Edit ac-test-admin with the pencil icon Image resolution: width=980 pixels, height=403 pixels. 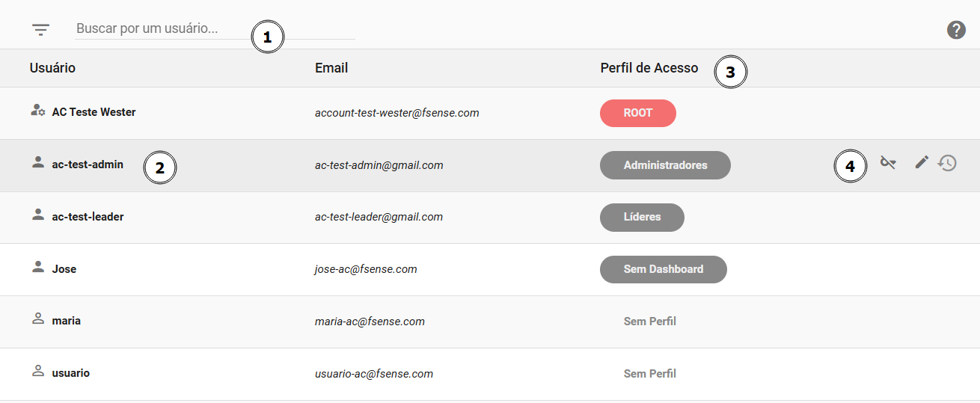tap(922, 161)
